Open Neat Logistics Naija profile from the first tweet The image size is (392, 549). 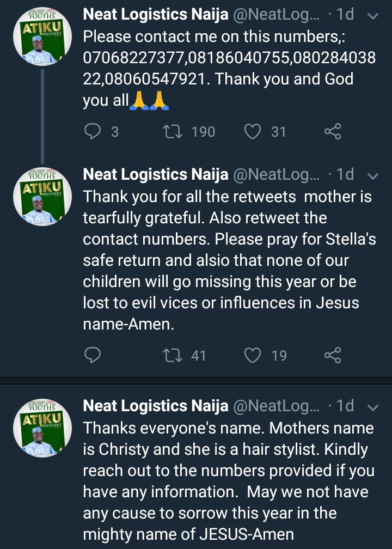point(155,15)
